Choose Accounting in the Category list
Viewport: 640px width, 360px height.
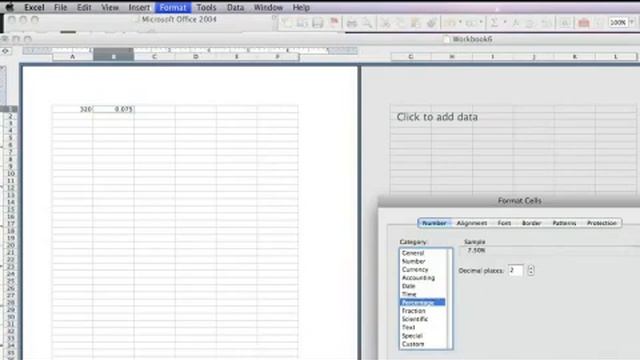click(x=423, y=278)
